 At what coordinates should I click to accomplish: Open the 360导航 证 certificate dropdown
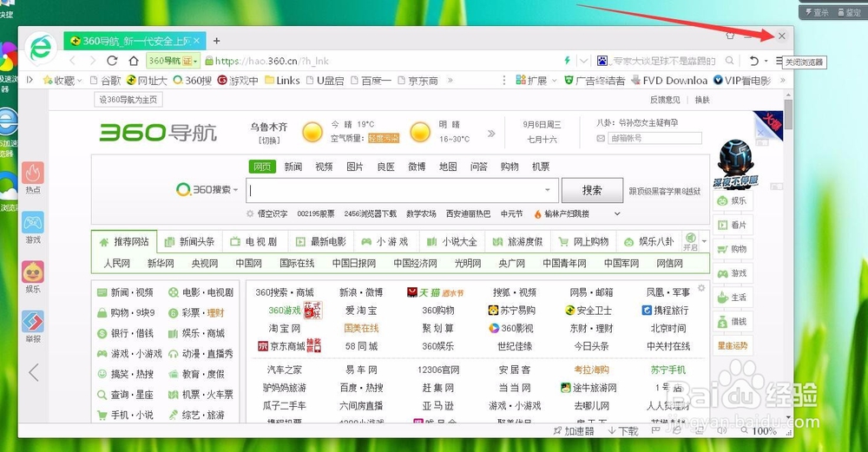pyautogui.click(x=173, y=61)
